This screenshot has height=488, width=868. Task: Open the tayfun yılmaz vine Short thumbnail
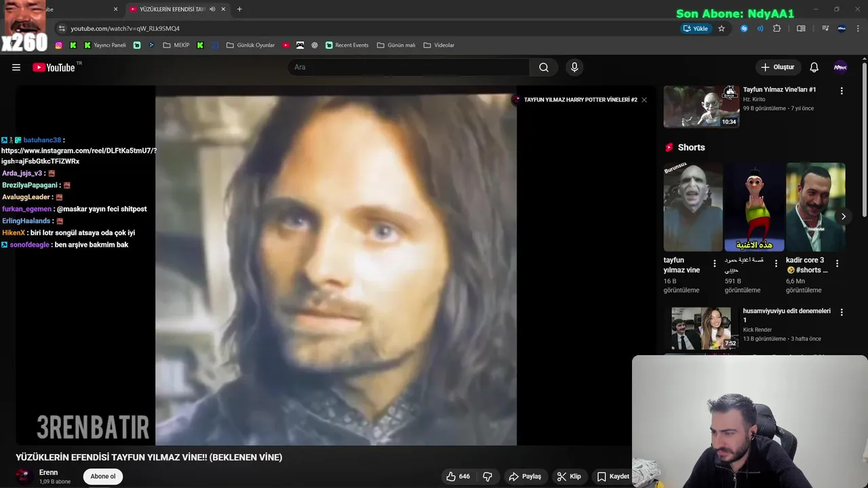[693, 207]
